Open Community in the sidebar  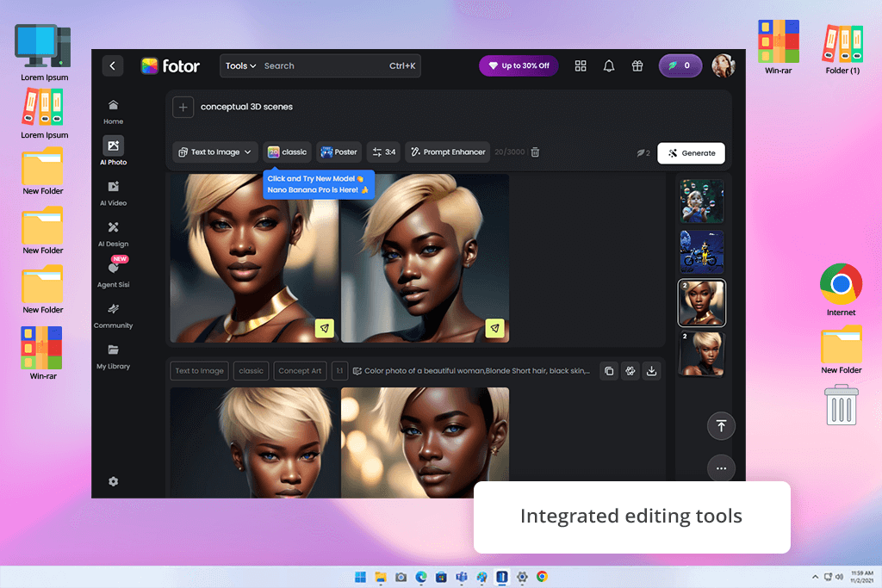pyautogui.click(x=113, y=315)
